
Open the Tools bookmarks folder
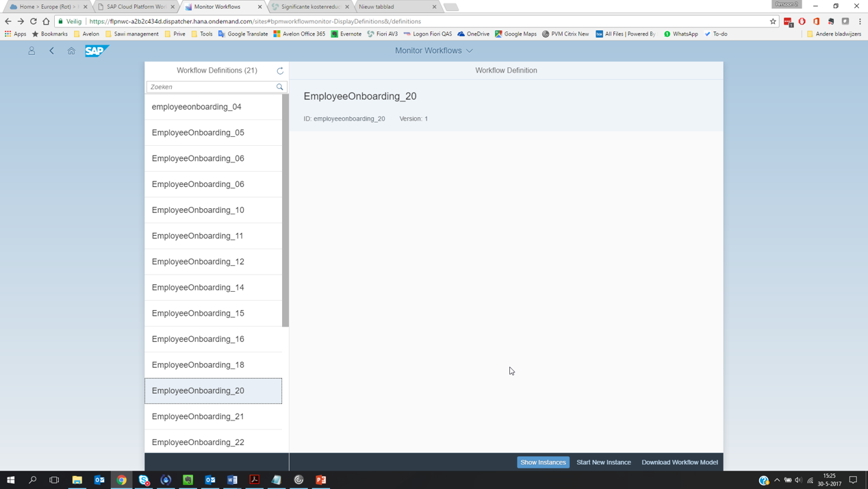[202, 34]
